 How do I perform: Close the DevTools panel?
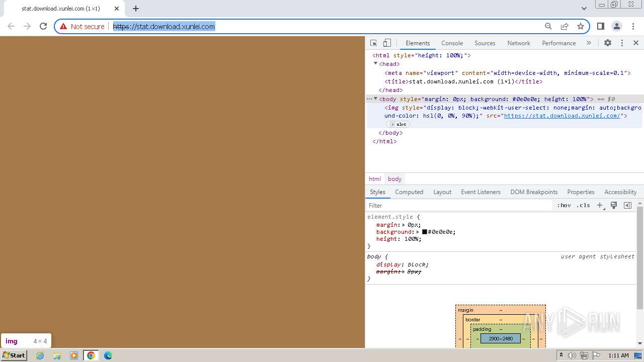[x=636, y=43]
